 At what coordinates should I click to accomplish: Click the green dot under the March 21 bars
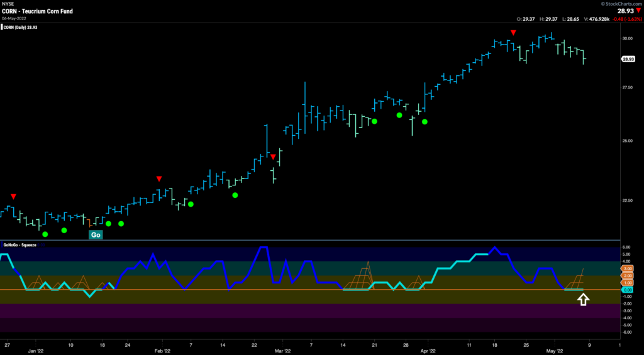pos(374,121)
